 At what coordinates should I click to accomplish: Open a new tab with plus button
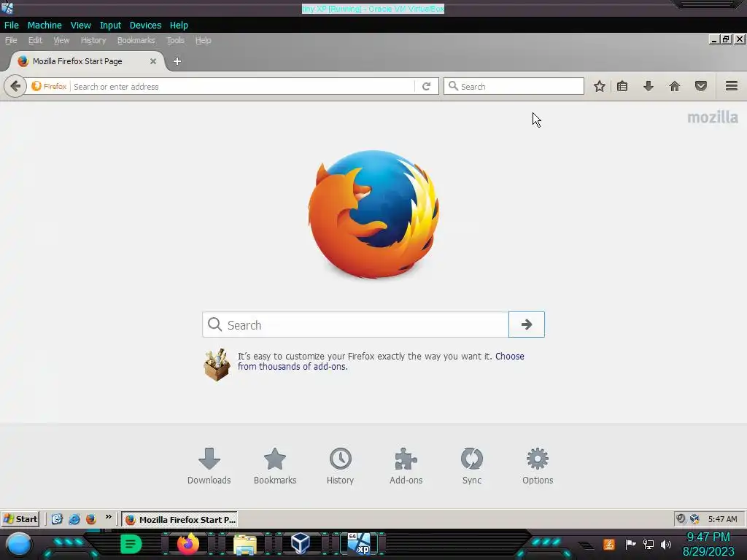(177, 61)
